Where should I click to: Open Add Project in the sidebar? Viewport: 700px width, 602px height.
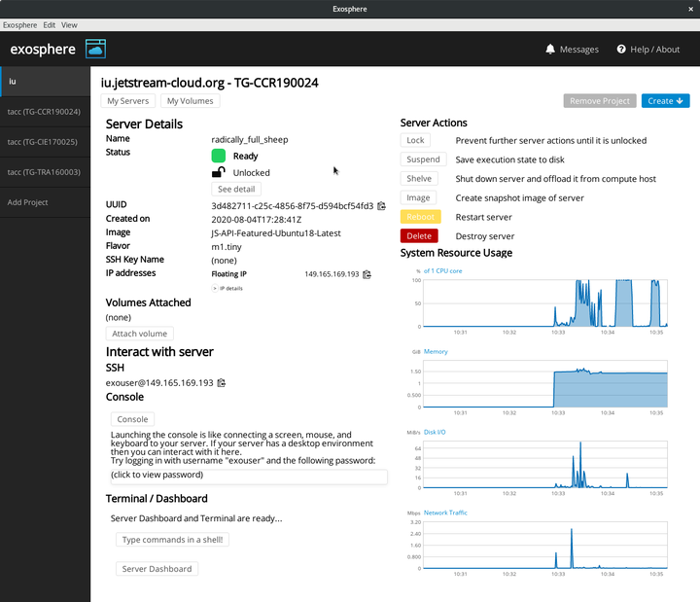pos(28,202)
